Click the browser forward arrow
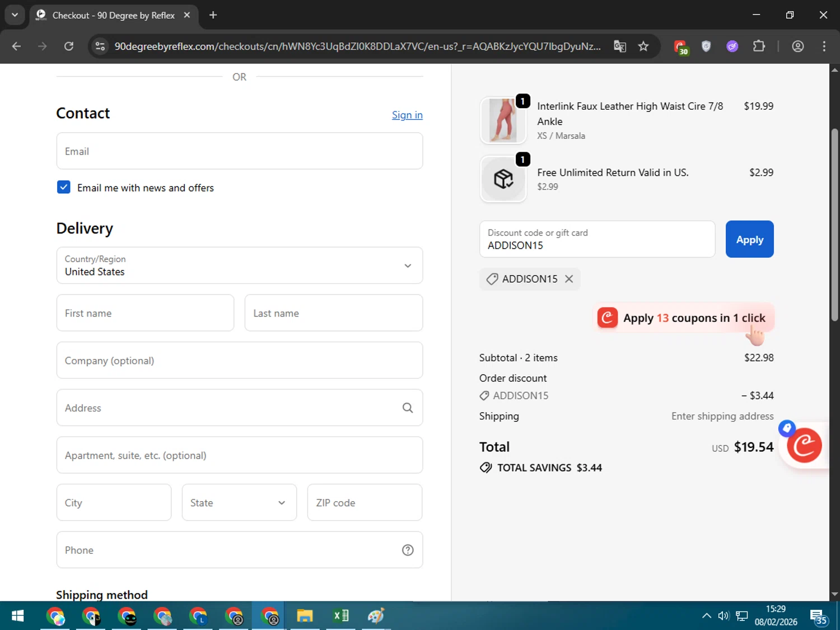Screen dimensions: 840x630 pyautogui.click(x=43, y=46)
